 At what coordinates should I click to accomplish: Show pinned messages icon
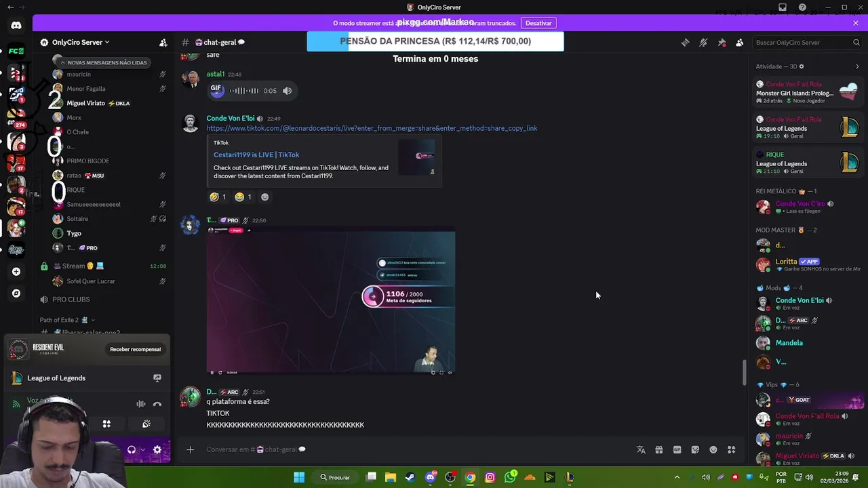pos(722,42)
